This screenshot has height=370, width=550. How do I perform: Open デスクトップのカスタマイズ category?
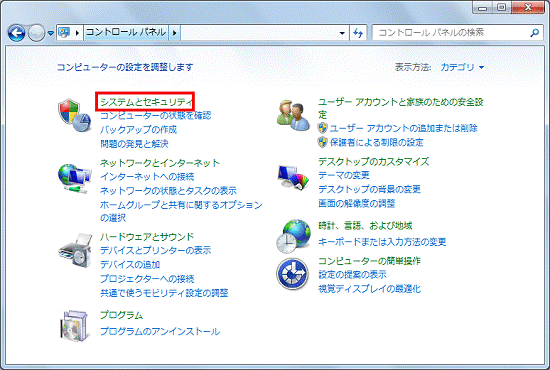(x=374, y=162)
